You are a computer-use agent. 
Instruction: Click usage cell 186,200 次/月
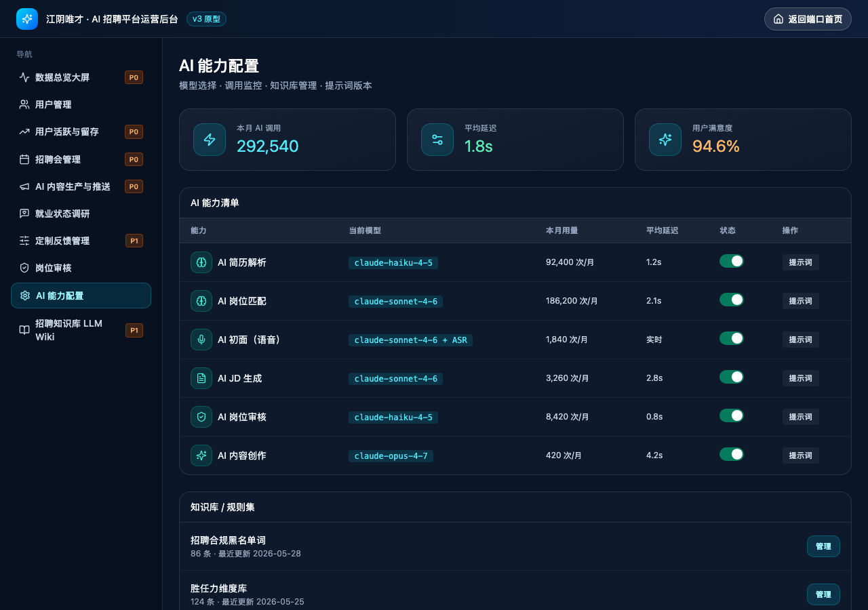(572, 301)
